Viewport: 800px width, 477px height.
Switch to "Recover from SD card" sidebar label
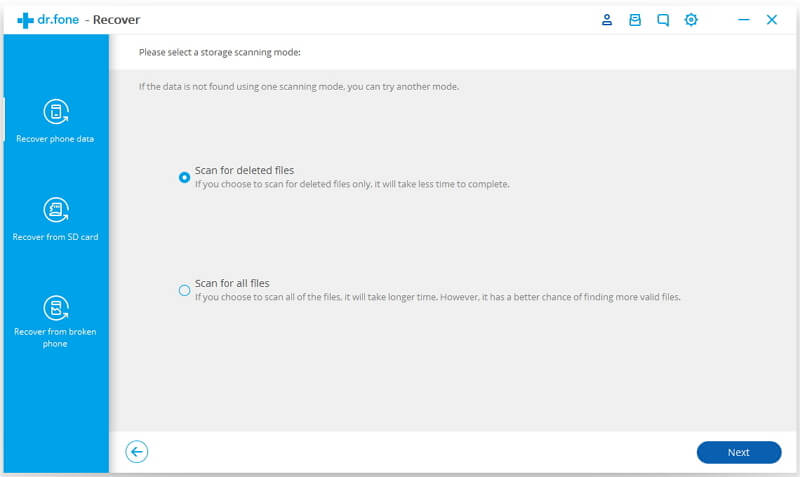point(55,237)
